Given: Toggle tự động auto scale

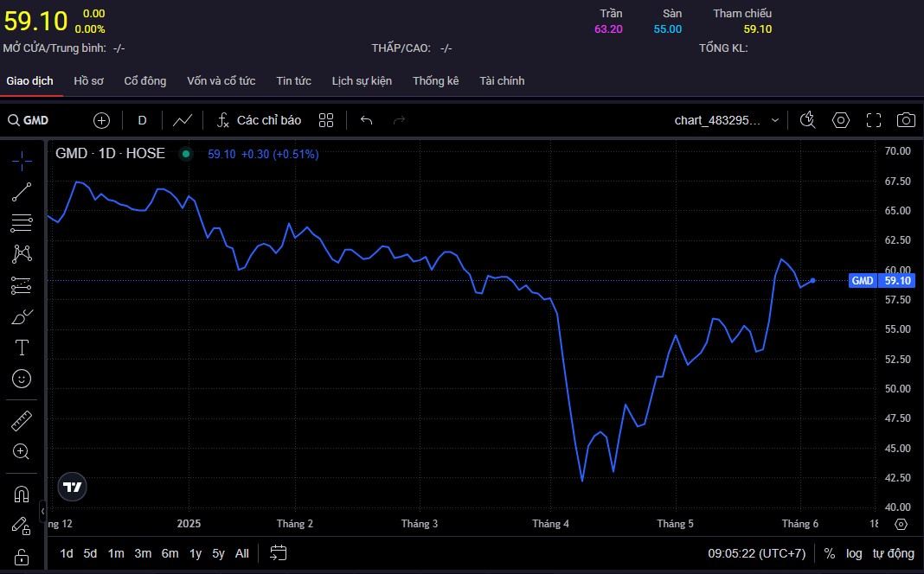Looking at the screenshot, I should pos(894,553).
